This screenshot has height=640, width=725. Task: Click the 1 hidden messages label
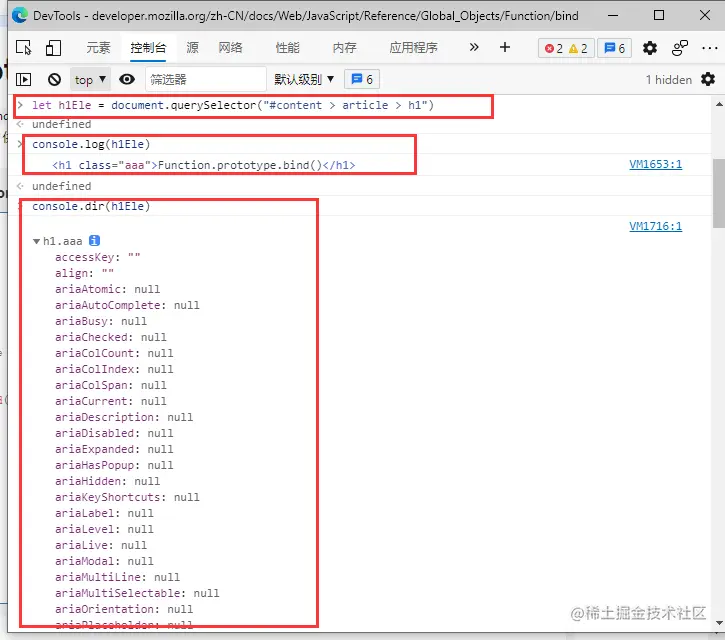coord(669,80)
